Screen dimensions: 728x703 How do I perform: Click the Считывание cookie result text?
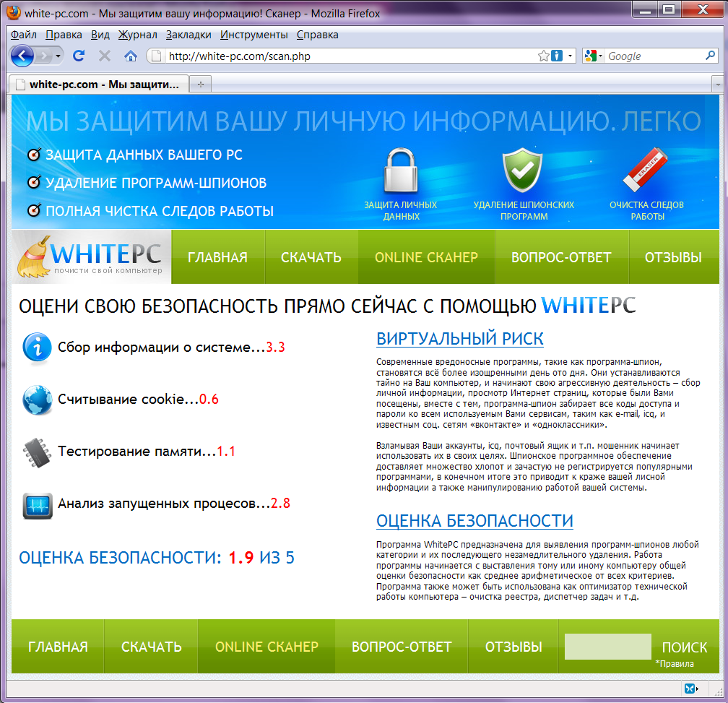[138, 400]
